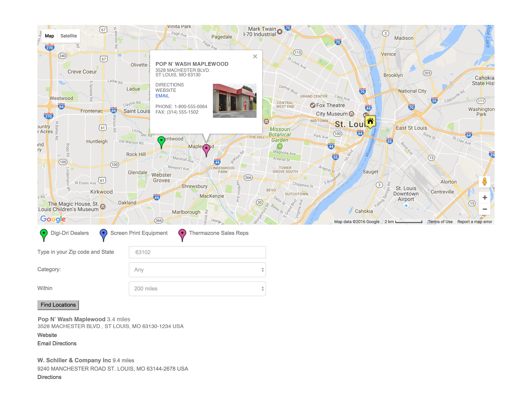Click Thermazone Sales Reps legend label

219,233
